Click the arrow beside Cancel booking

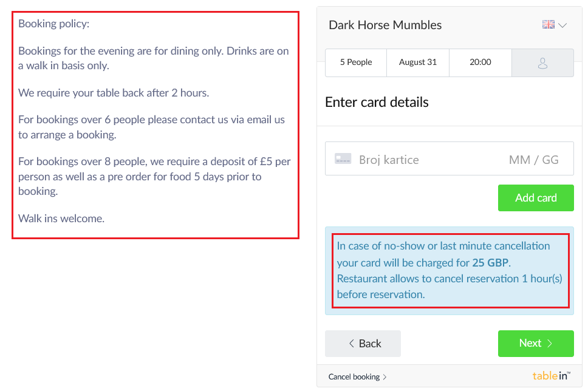pos(385,377)
